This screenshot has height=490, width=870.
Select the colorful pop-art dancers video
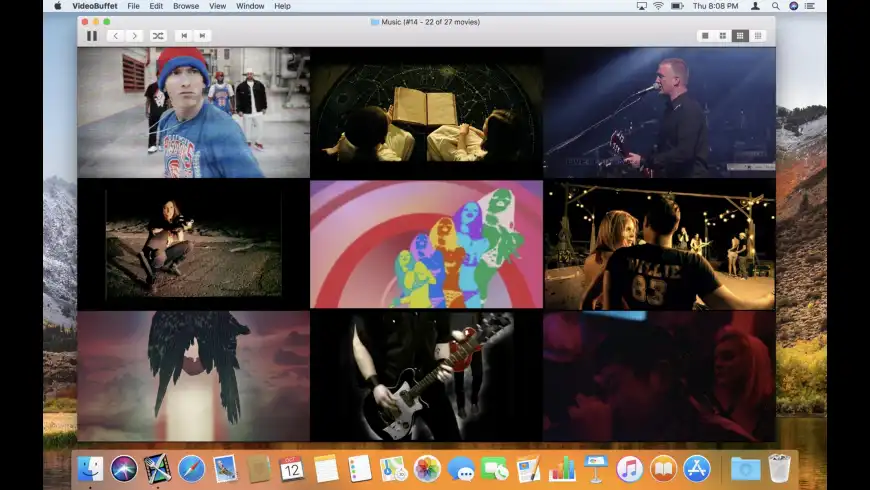pos(426,244)
